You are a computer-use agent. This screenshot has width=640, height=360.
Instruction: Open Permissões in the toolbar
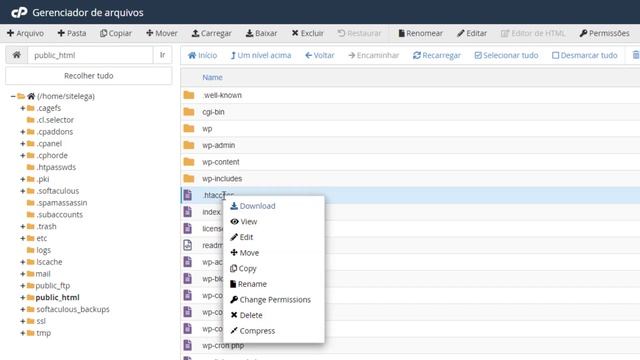click(x=604, y=33)
